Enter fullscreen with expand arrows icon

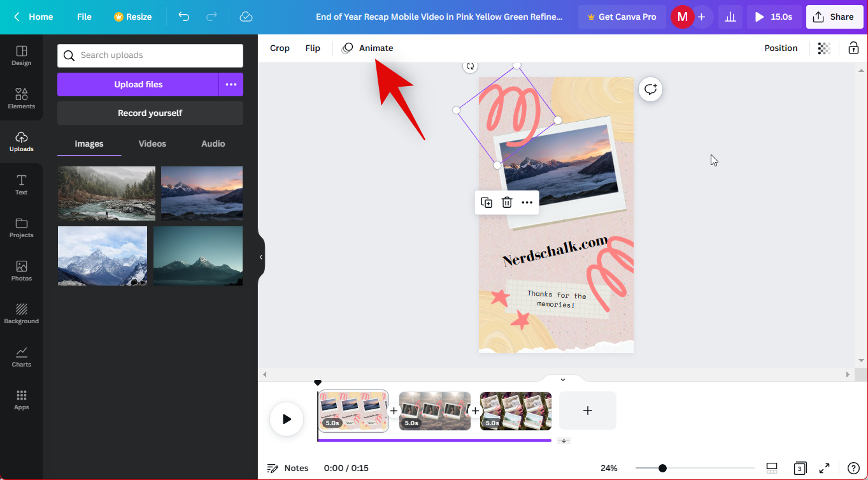click(824, 468)
